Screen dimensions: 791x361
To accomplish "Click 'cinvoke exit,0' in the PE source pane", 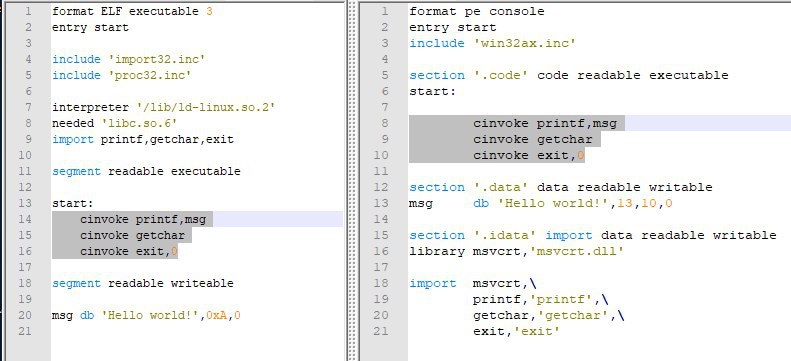I will pos(529,155).
